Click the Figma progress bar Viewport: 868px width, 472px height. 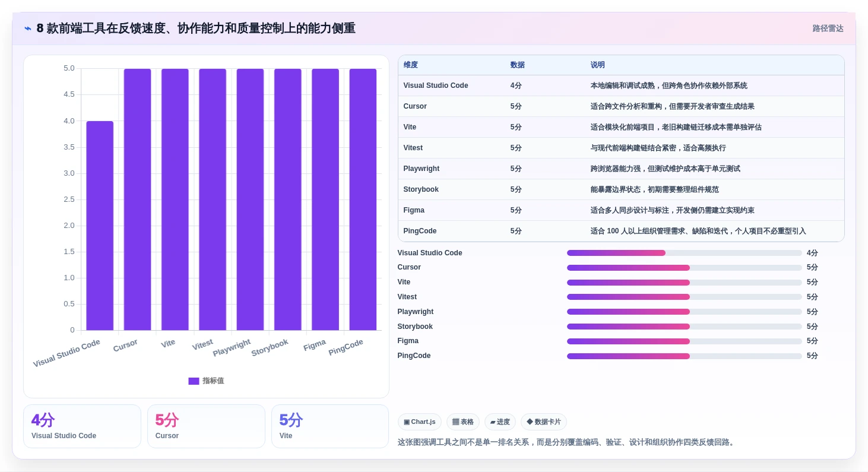[684, 341]
